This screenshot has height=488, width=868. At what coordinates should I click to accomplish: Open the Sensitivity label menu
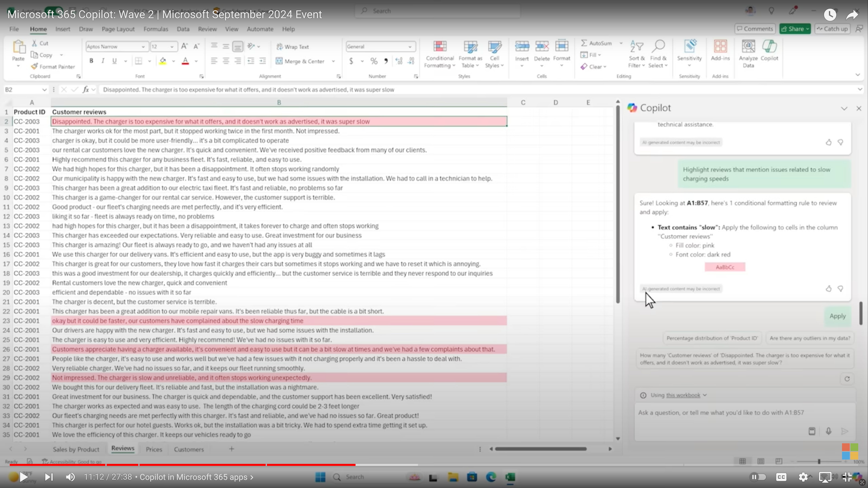[x=689, y=53]
